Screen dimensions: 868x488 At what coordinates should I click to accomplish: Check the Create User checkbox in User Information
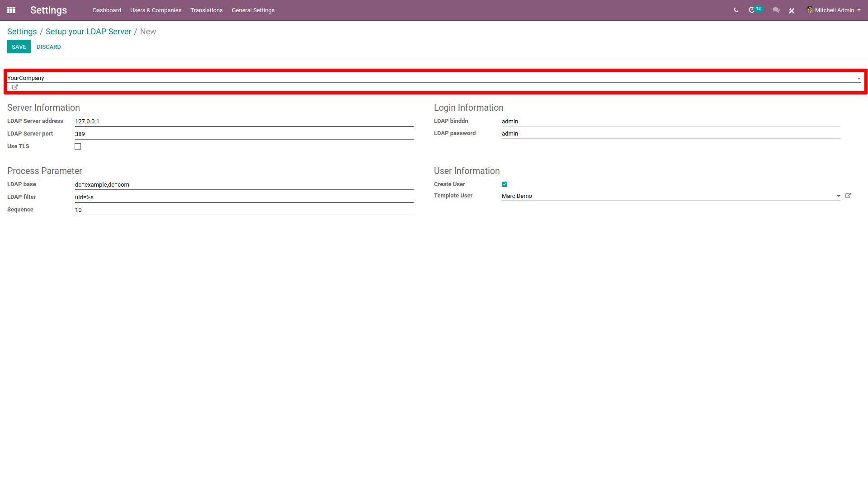(x=505, y=184)
